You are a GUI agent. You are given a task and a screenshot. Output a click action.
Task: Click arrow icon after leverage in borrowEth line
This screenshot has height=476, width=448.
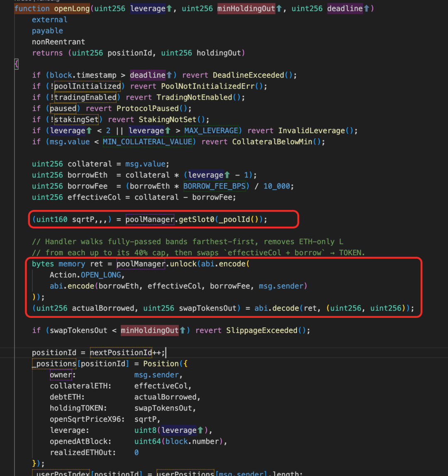(227, 175)
